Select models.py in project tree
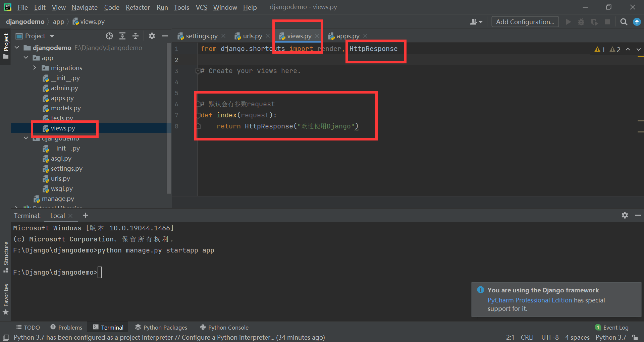The height and width of the screenshot is (342, 644). (66, 108)
